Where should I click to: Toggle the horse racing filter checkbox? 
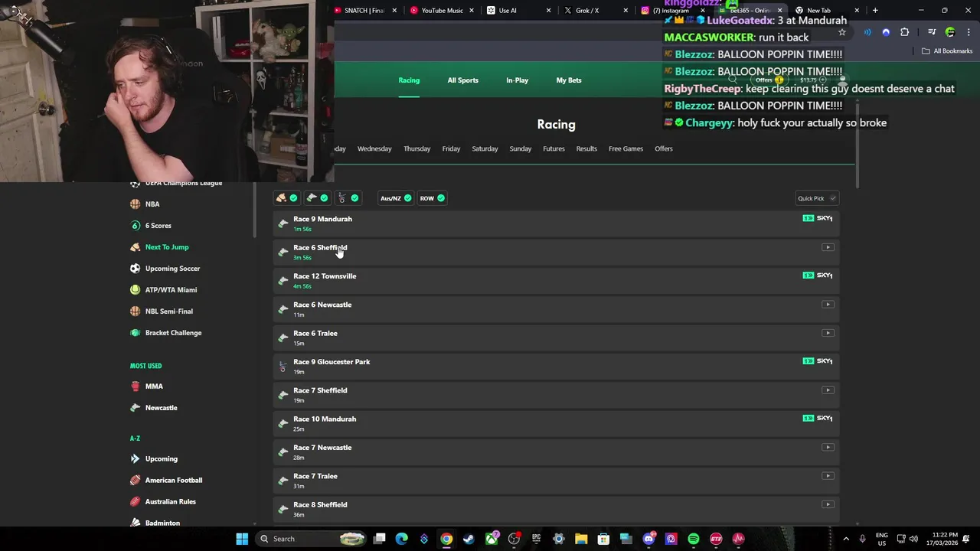click(x=287, y=198)
